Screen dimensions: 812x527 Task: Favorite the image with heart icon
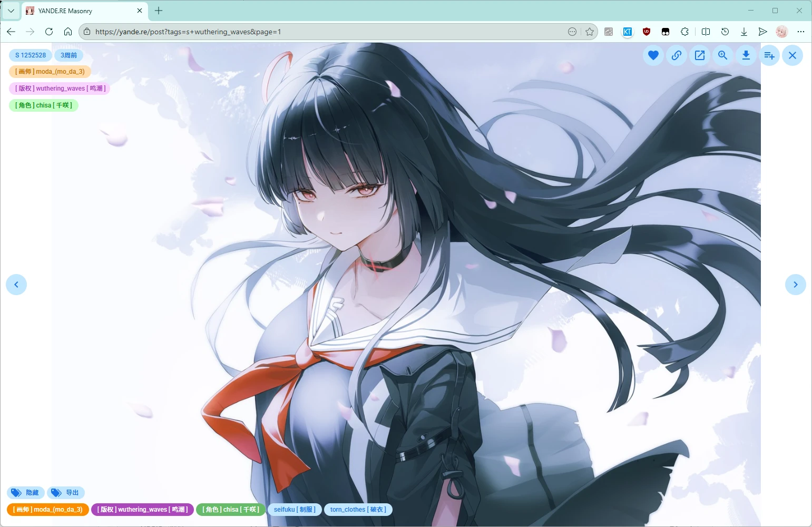(x=653, y=55)
